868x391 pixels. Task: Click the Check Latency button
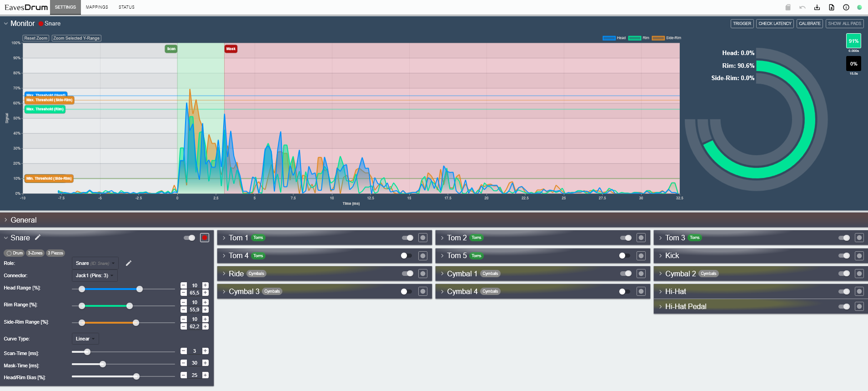coord(775,24)
